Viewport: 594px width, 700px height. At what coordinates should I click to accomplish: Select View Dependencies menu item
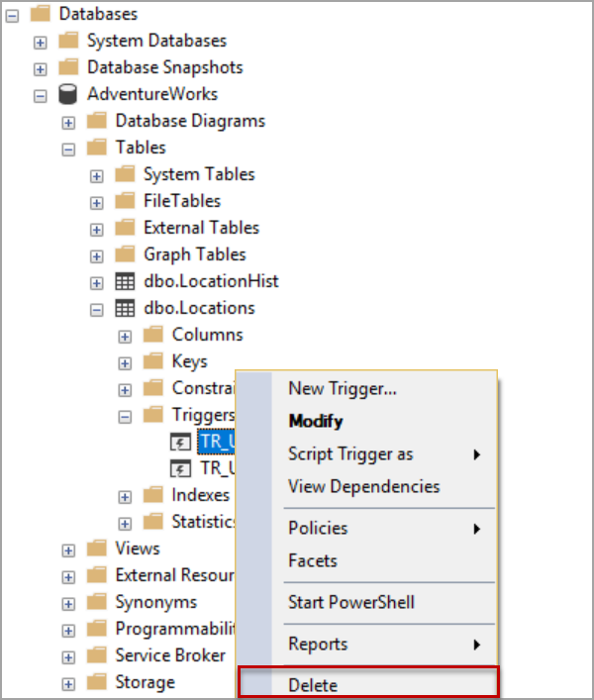[363, 487]
